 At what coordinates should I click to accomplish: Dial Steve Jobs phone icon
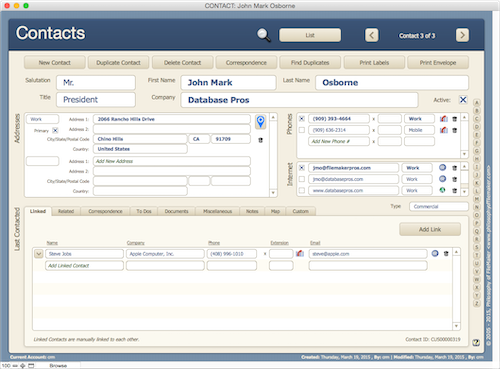300,254
